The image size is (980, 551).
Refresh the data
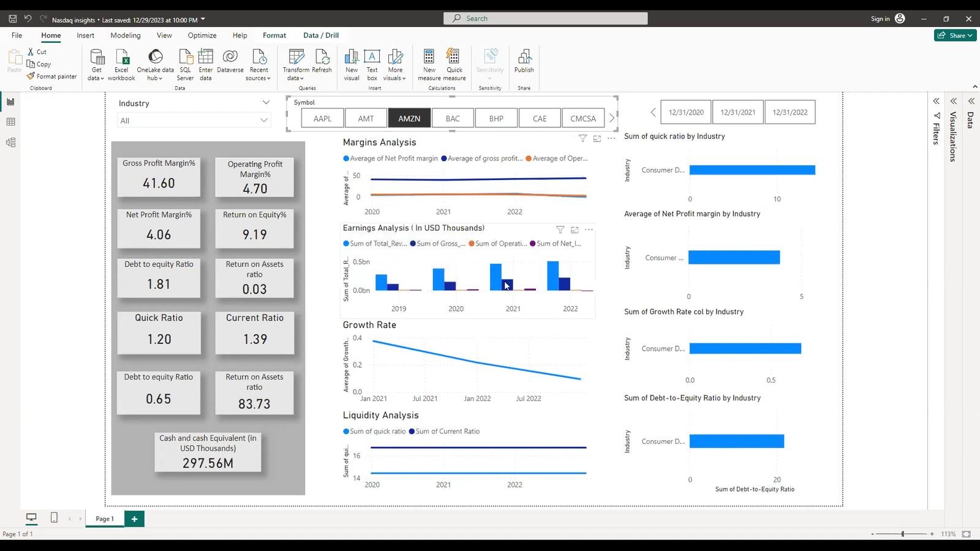click(322, 61)
